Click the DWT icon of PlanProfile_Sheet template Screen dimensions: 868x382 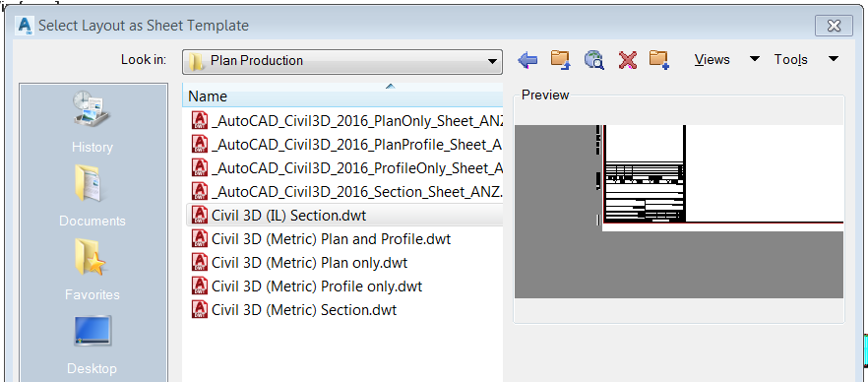coord(199,145)
